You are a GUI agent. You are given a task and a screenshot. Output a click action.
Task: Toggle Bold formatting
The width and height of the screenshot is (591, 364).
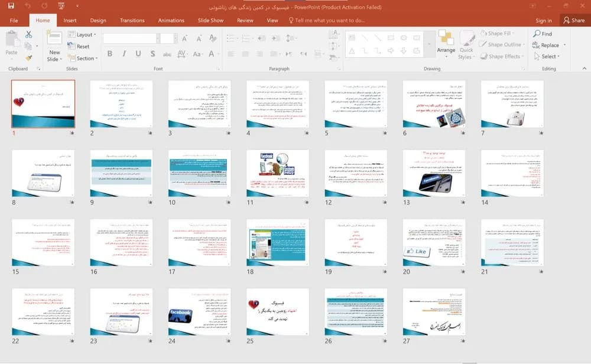tap(110, 54)
